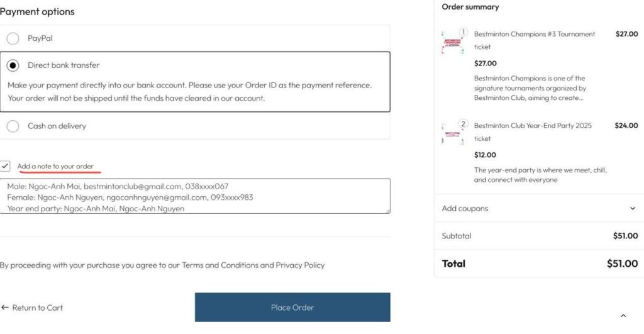Click the Bestminton Club Year-End Party title

[x=533, y=126]
